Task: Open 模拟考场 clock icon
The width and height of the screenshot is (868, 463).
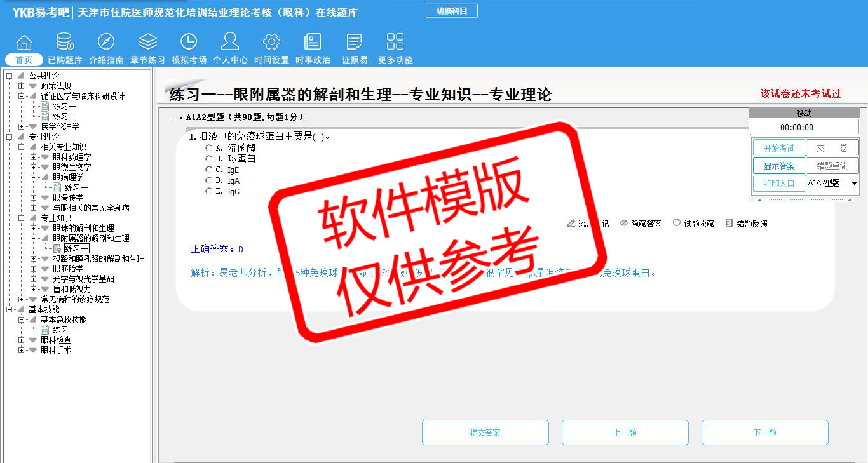Action: pyautogui.click(x=189, y=43)
